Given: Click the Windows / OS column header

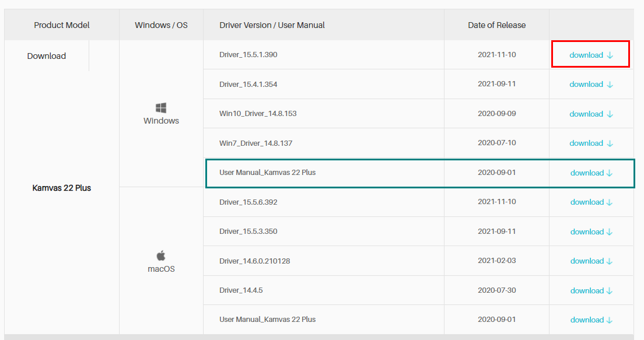Looking at the screenshot, I should 161,25.
